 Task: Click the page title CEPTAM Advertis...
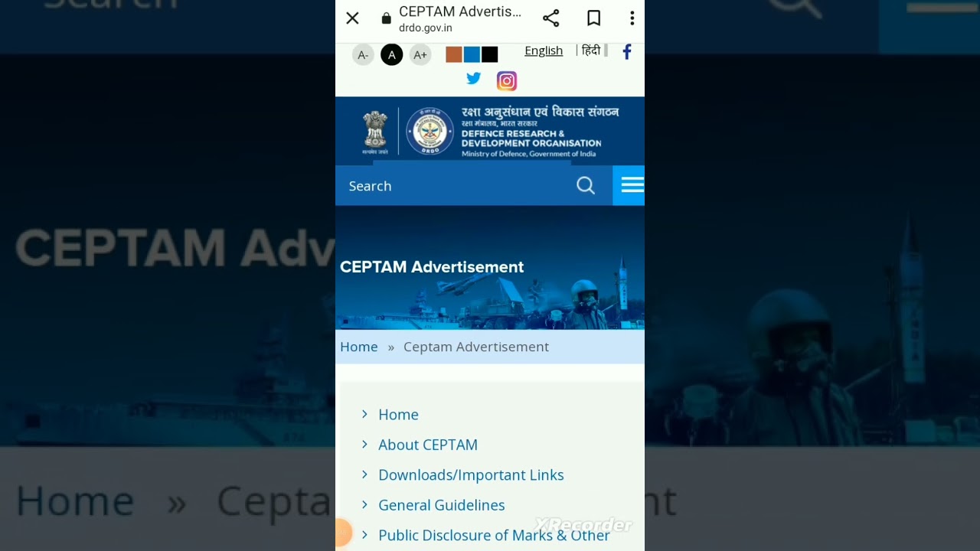coord(460,11)
